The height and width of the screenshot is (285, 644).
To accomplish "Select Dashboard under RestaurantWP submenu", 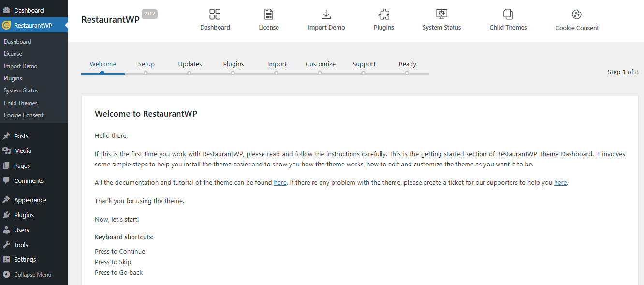I will tap(17, 42).
